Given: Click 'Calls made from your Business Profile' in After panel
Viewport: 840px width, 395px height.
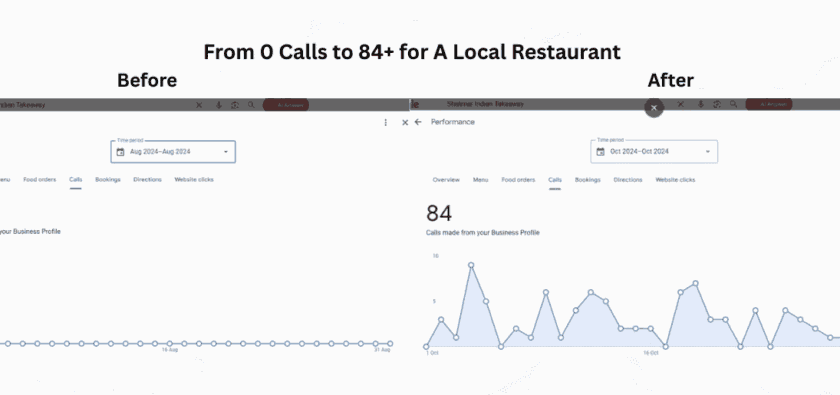Looking at the screenshot, I should tap(483, 233).
